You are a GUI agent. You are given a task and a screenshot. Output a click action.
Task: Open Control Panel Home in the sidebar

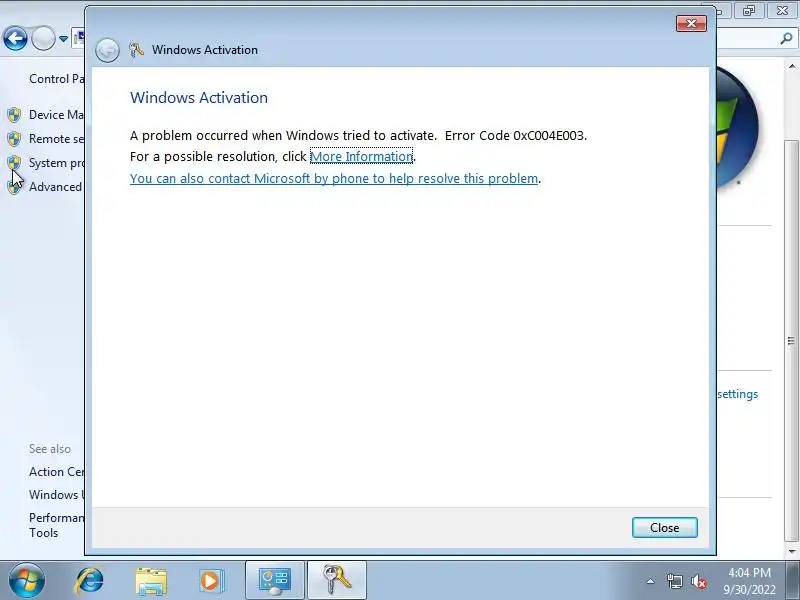click(56, 79)
